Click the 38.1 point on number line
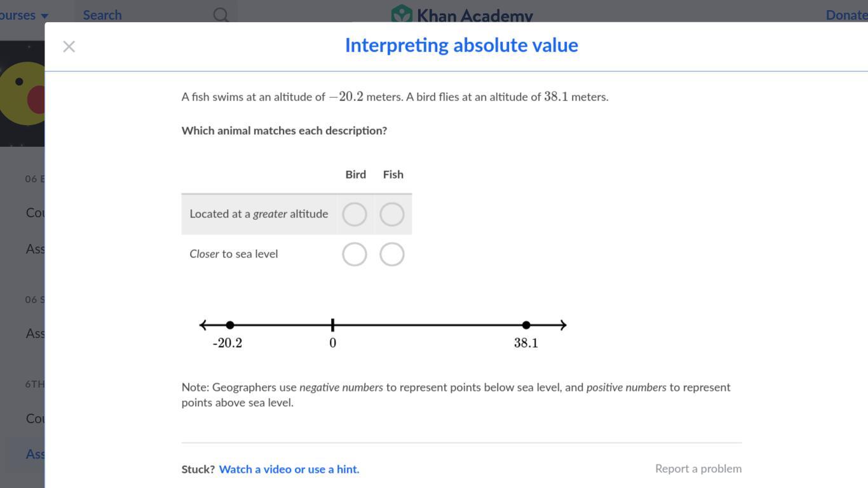Image resolution: width=868 pixels, height=488 pixels. 526,325
